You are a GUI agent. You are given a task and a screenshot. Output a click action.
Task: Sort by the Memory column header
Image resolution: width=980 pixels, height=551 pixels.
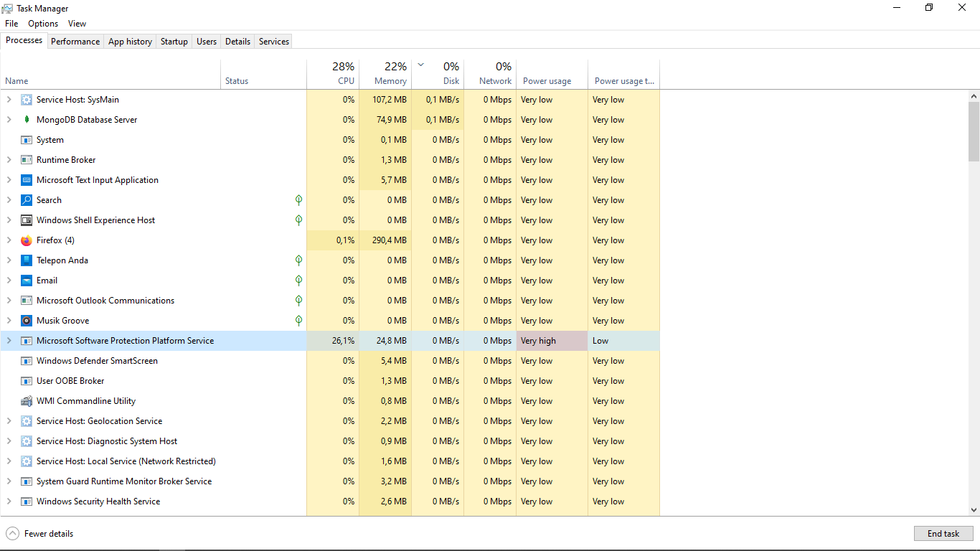point(385,74)
